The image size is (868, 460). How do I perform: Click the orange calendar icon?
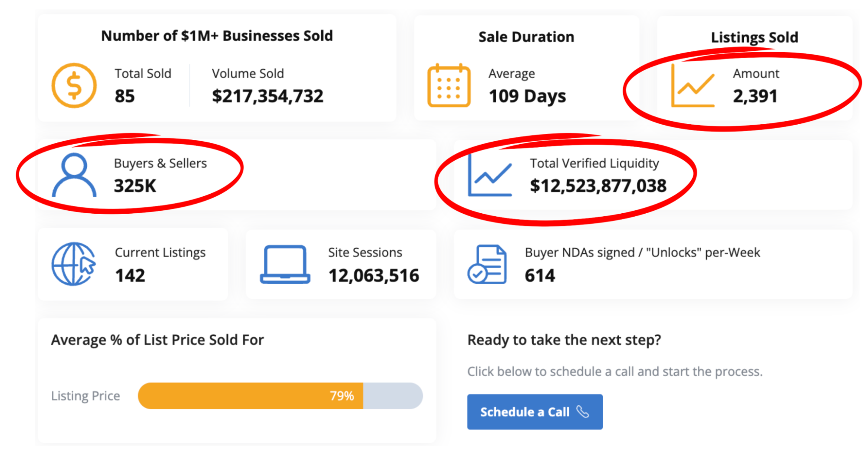[449, 86]
